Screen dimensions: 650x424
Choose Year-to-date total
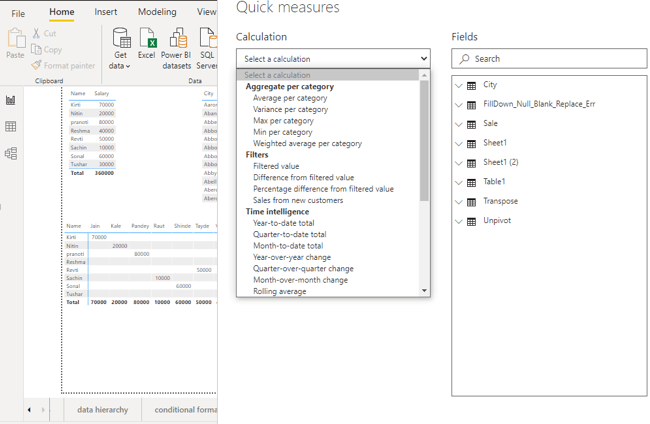point(284,223)
